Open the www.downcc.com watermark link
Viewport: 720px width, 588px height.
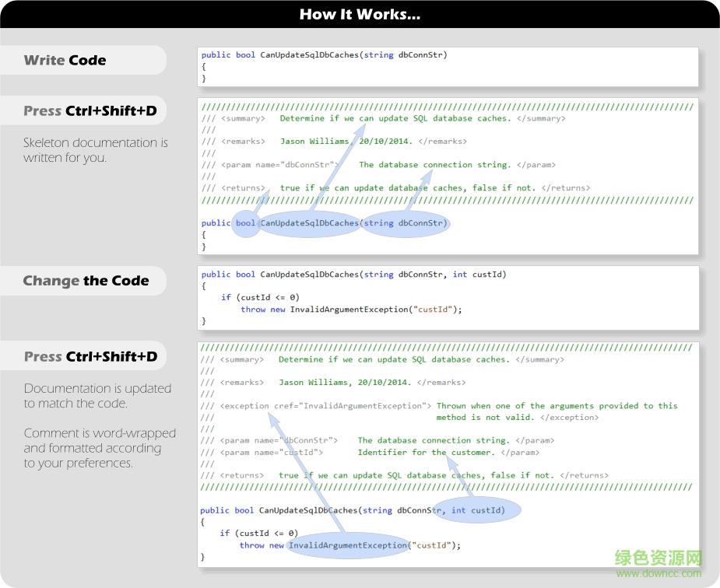coord(659,574)
